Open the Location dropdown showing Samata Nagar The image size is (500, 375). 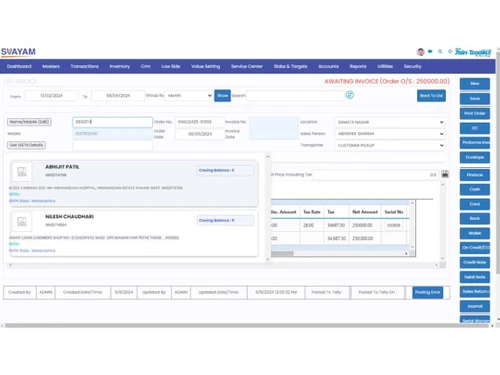click(390, 122)
